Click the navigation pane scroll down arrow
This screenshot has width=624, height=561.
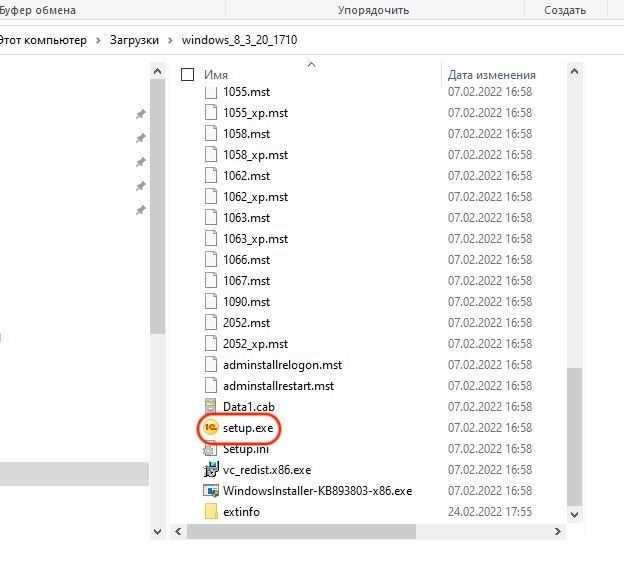point(158,532)
